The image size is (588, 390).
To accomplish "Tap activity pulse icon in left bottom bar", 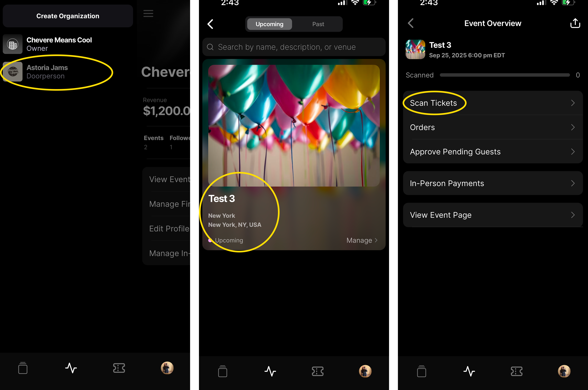I will [x=71, y=368].
